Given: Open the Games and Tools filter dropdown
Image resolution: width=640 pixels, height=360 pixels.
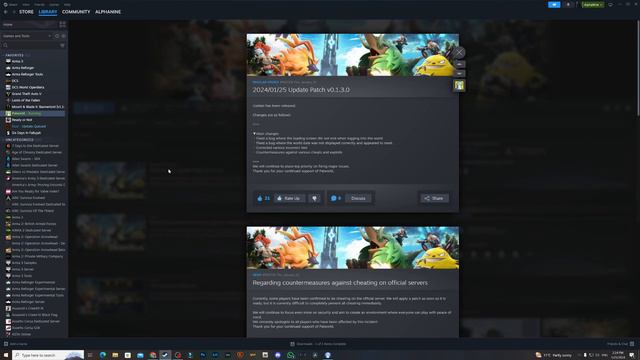Looking at the screenshot, I should (27, 36).
